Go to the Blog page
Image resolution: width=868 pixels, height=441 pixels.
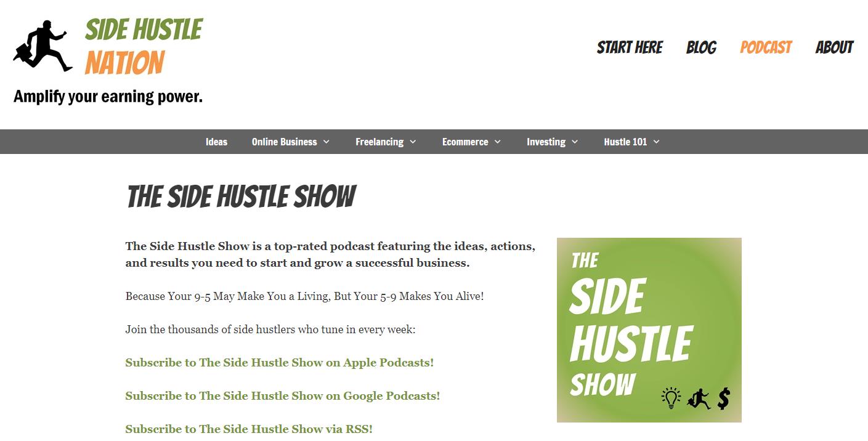pos(701,47)
